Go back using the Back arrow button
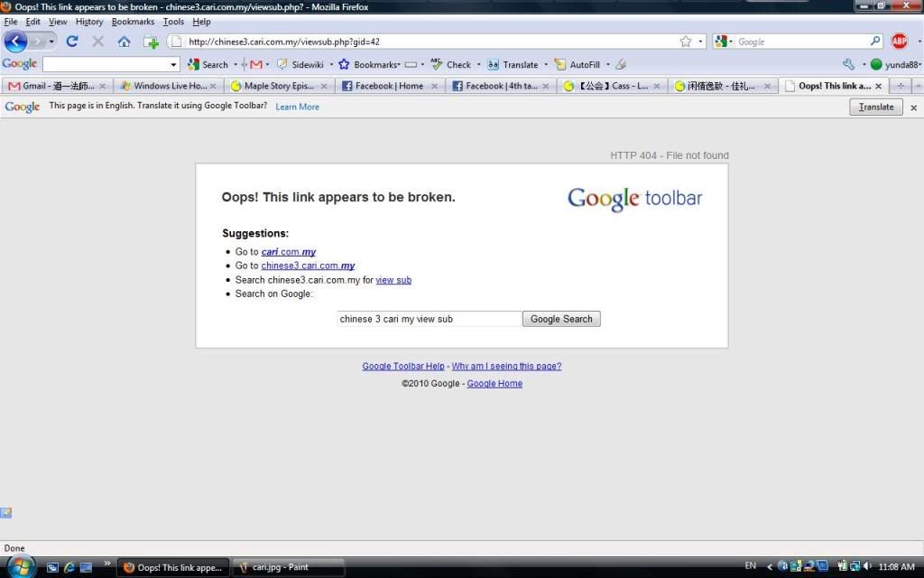This screenshot has height=578, width=924. click(x=15, y=42)
